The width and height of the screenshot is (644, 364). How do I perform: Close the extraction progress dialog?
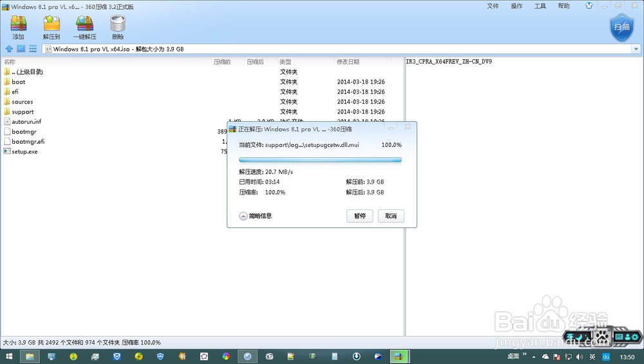click(408, 127)
